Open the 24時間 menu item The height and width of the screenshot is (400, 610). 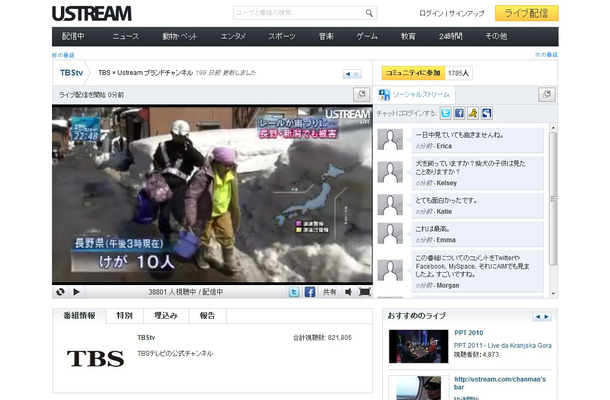450,36
